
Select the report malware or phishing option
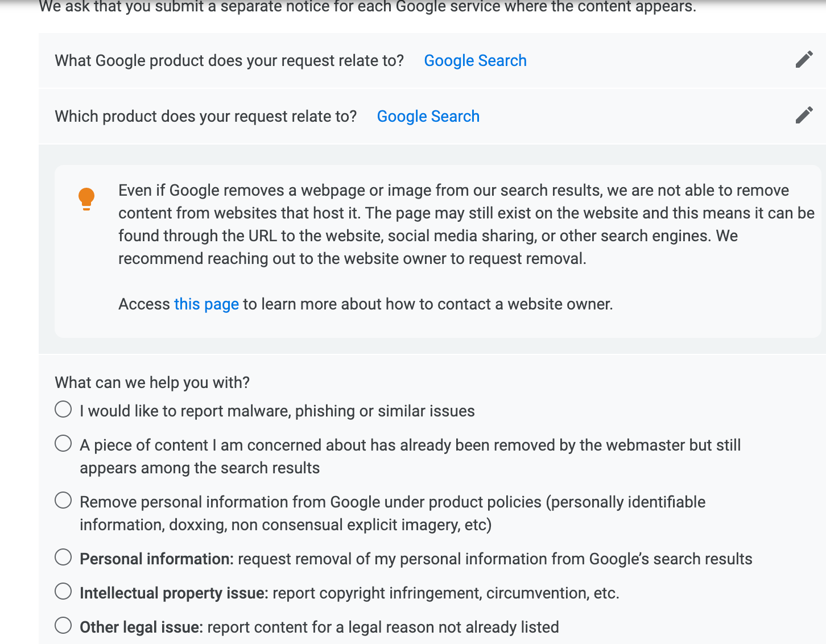click(x=63, y=409)
